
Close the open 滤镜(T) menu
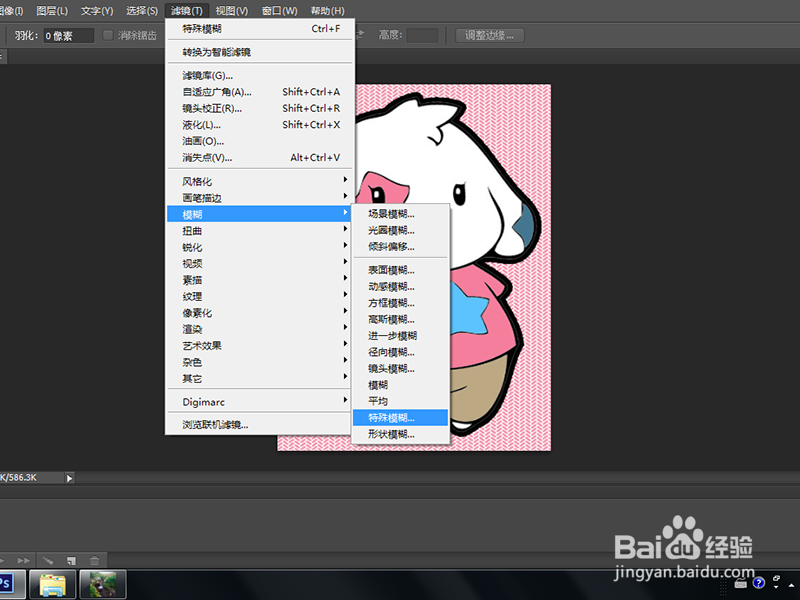click(x=186, y=11)
